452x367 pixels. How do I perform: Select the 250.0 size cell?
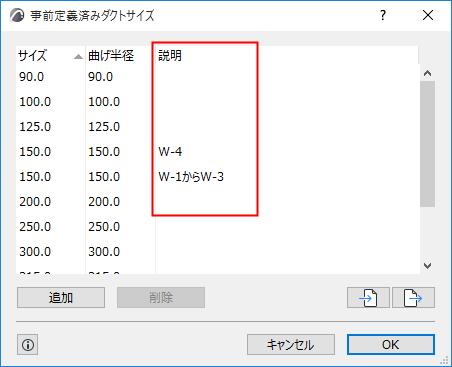tap(35, 227)
